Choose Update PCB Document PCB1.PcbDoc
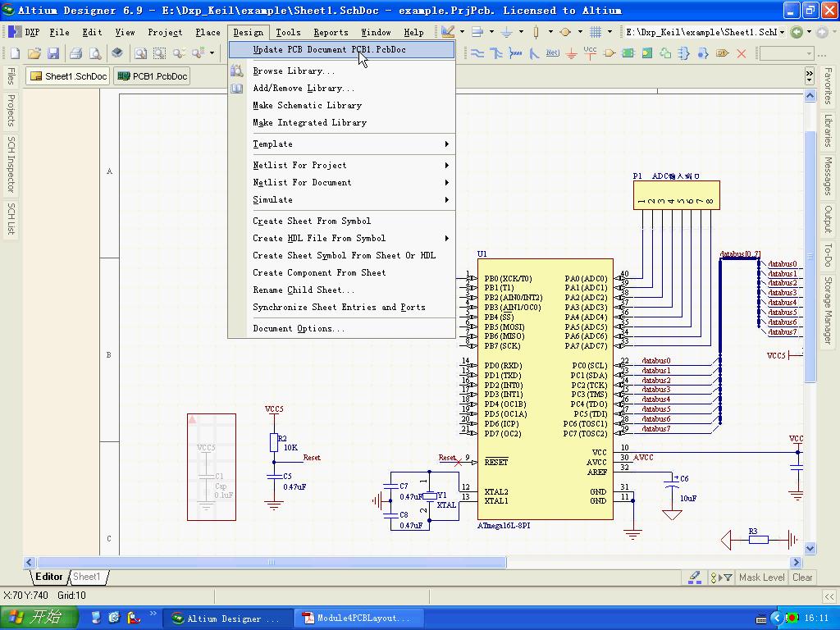This screenshot has height=630, width=840. (x=342, y=49)
